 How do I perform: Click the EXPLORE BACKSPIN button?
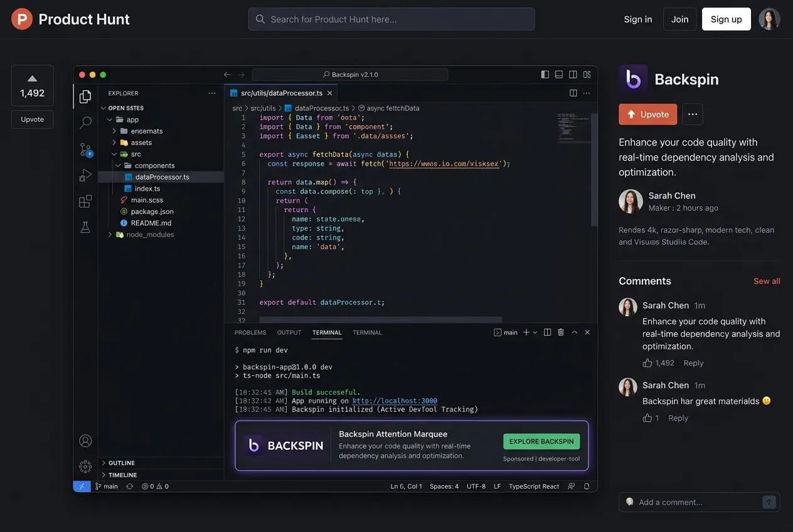tap(541, 442)
